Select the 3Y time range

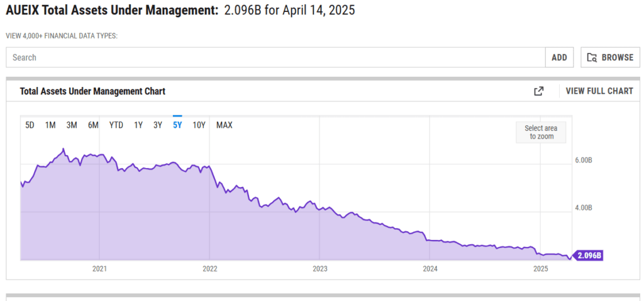click(158, 125)
